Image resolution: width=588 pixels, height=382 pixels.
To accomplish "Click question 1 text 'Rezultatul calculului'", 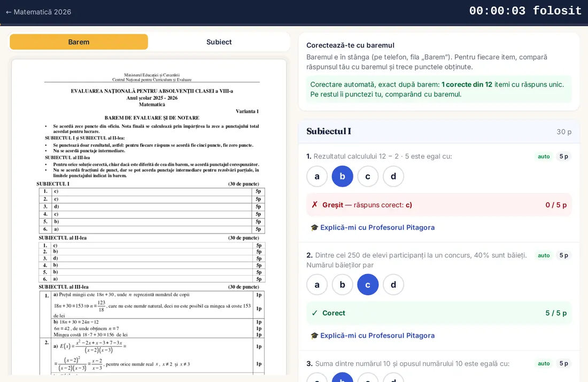I will pos(383,157).
